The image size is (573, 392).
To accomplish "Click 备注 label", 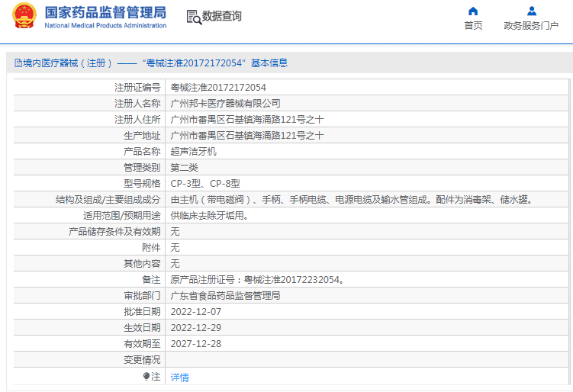I will (x=151, y=280).
